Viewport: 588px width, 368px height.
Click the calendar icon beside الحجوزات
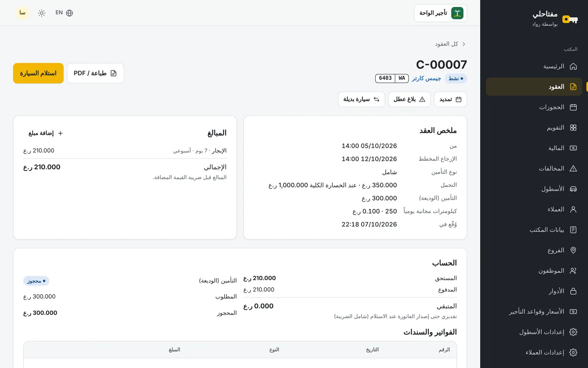(x=573, y=107)
